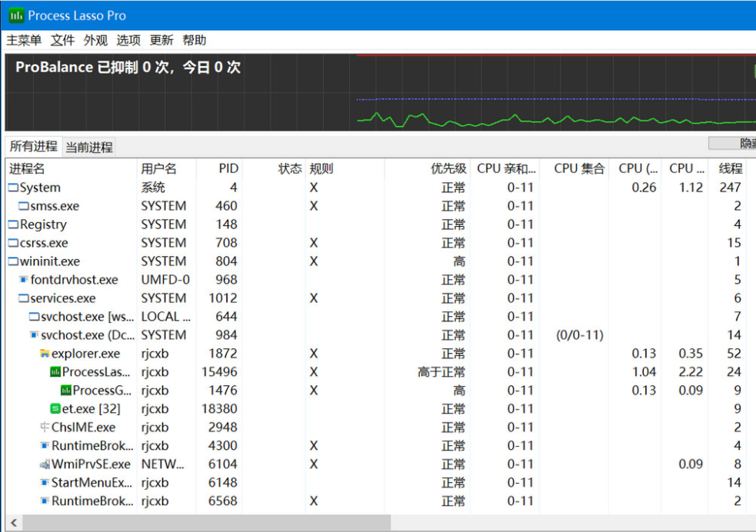Click the (0/0-11) CPU set cell
Viewport: 756px width, 532px height.
coord(580,335)
